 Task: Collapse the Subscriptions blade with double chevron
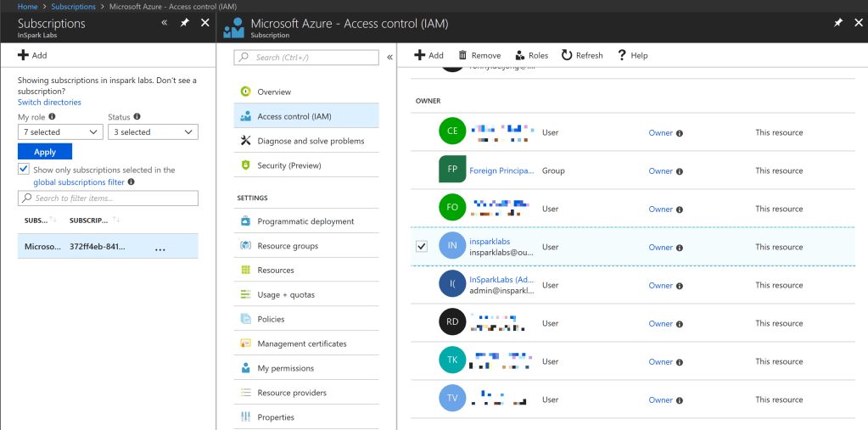[165, 24]
